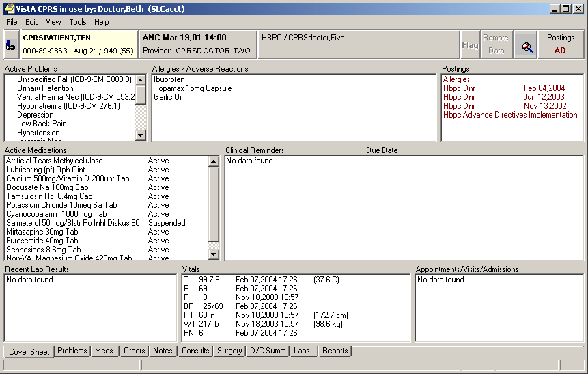Go to the Labs tab
This screenshot has width=588, height=374.
[302, 351]
